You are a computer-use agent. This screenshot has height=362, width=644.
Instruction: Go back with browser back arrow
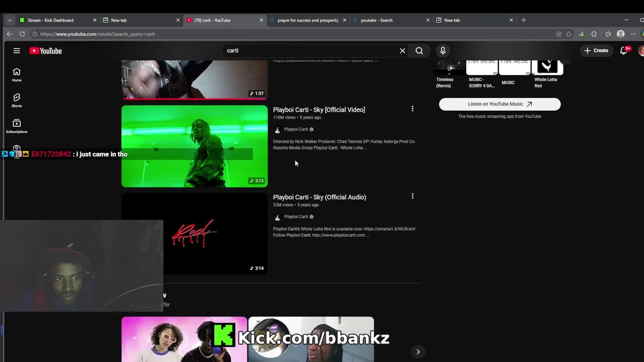[x=10, y=34]
